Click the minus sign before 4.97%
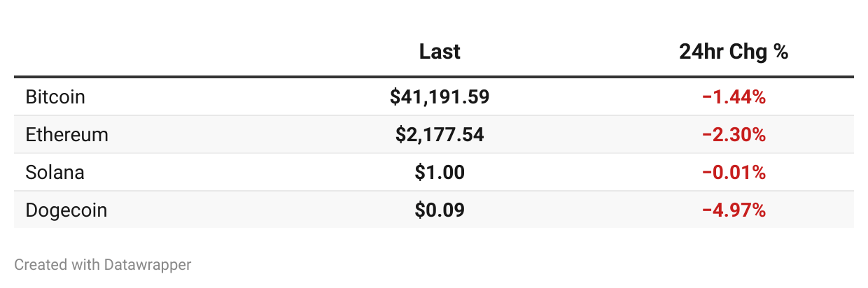868x288 pixels. [x=706, y=210]
